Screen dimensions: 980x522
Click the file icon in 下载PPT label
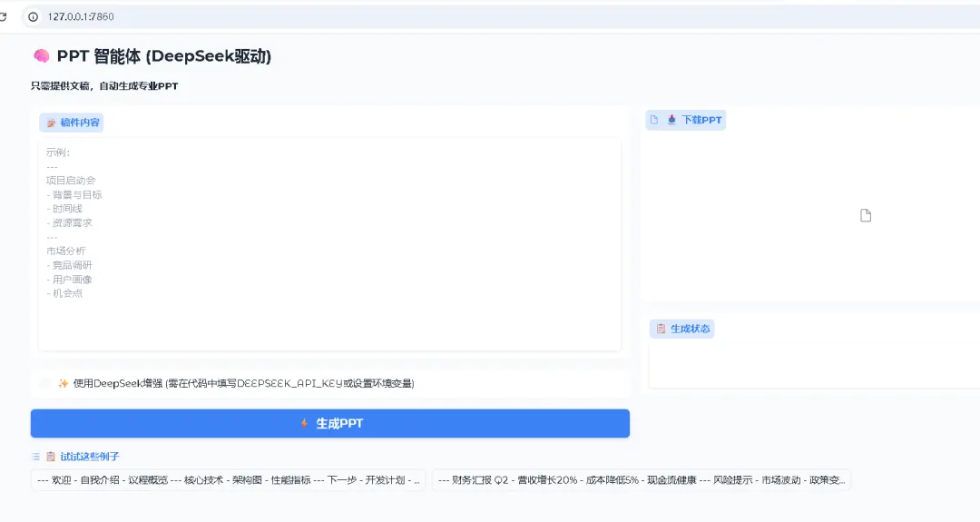(654, 120)
